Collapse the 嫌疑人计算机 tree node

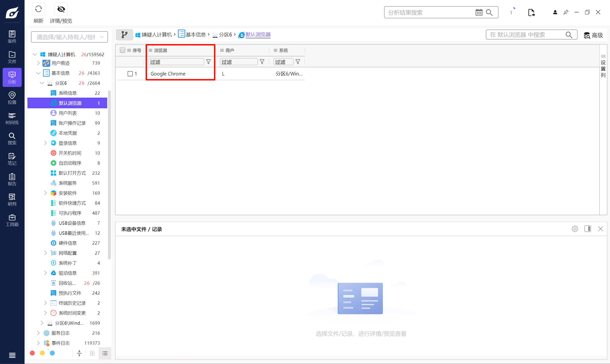point(35,54)
